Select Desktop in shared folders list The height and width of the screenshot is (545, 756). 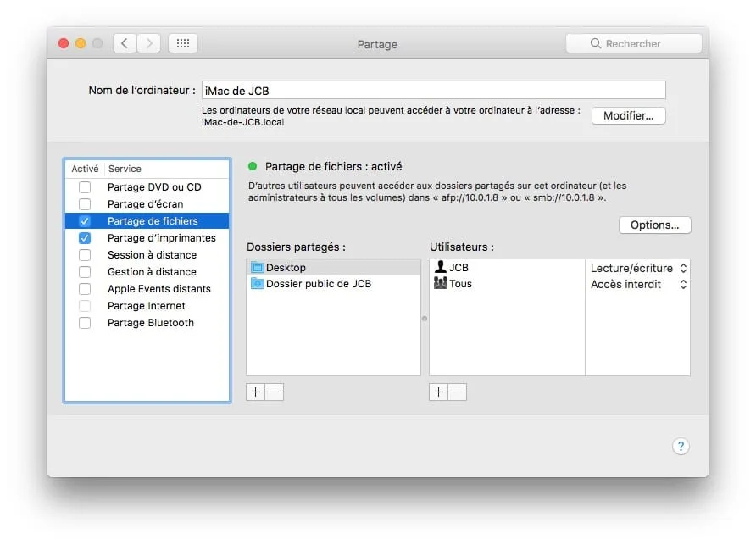[333, 267]
